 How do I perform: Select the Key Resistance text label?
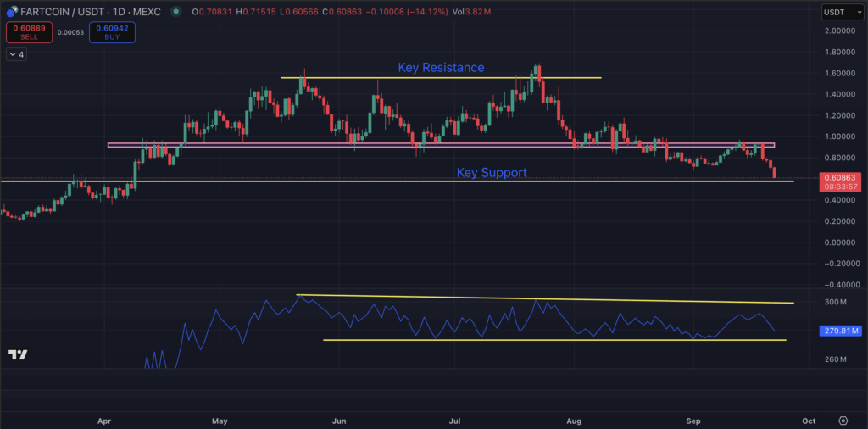pyautogui.click(x=441, y=68)
